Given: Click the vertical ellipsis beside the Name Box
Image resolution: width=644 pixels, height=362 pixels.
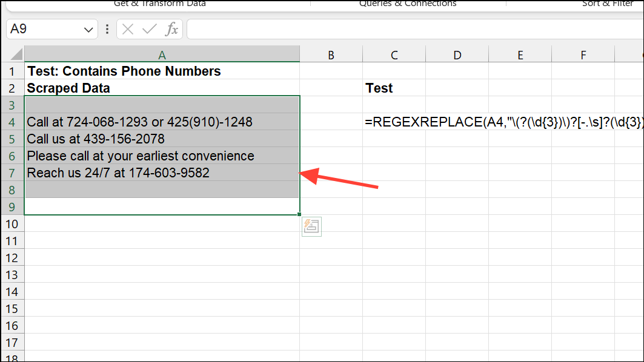Looking at the screenshot, I should [x=107, y=28].
